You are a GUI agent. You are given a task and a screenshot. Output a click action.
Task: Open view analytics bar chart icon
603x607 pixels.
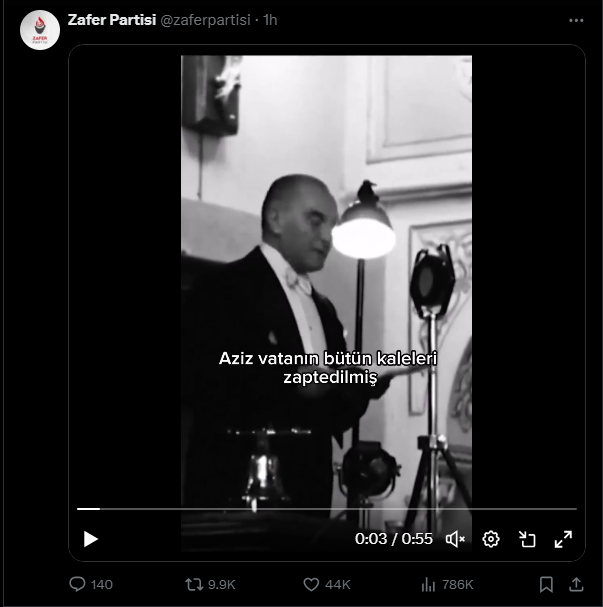coord(428,584)
